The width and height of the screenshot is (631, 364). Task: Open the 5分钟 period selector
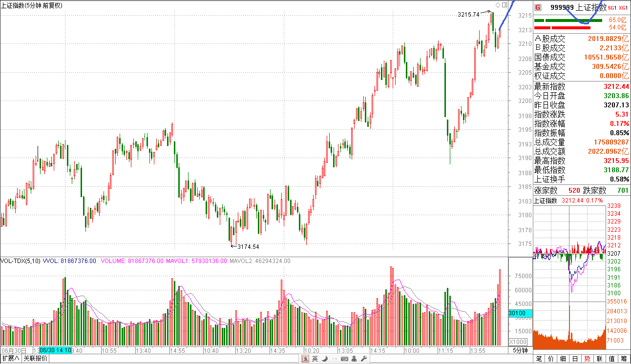pyautogui.click(x=520, y=351)
